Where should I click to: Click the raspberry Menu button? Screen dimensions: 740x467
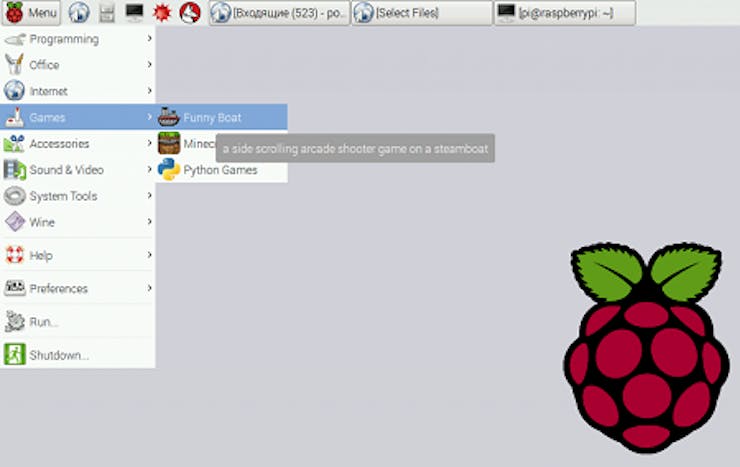click(31, 13)
